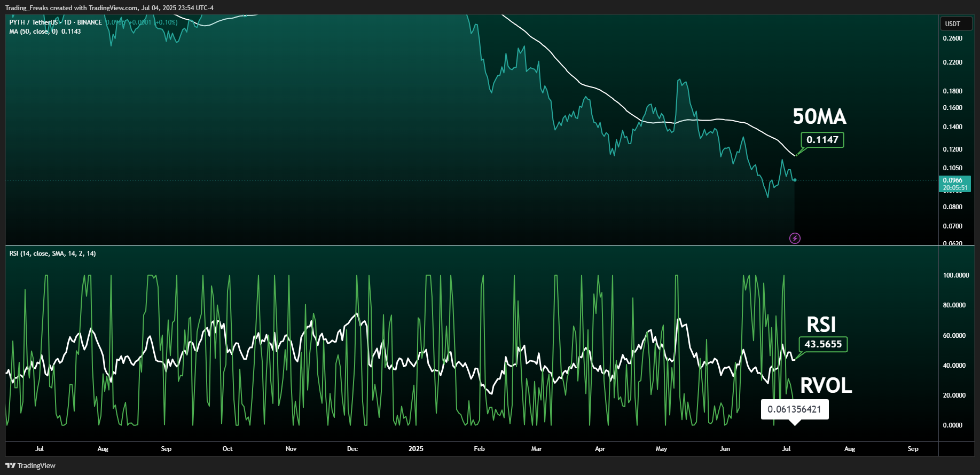The height and width of the screenshot is (475, 980).
Task: Click the RSI (14, close, SMA) indicator legend
Action: click(x=52, y=254)
